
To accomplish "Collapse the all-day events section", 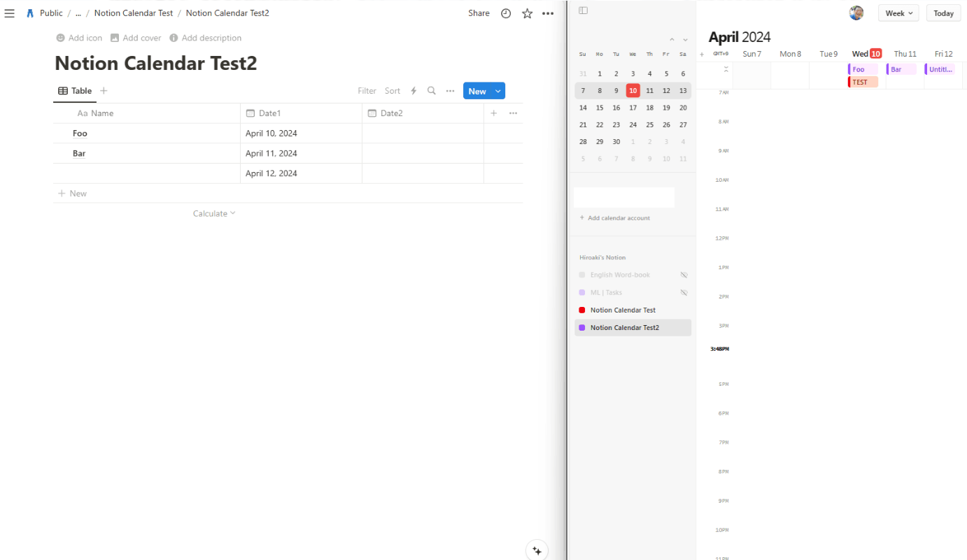I will (726, 69).
